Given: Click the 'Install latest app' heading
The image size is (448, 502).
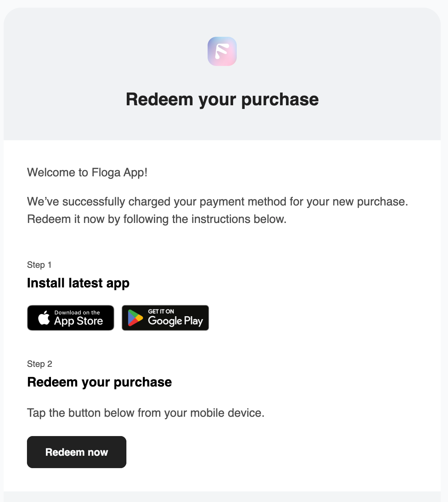Looking at the screenshot, I should click(78, 283).
